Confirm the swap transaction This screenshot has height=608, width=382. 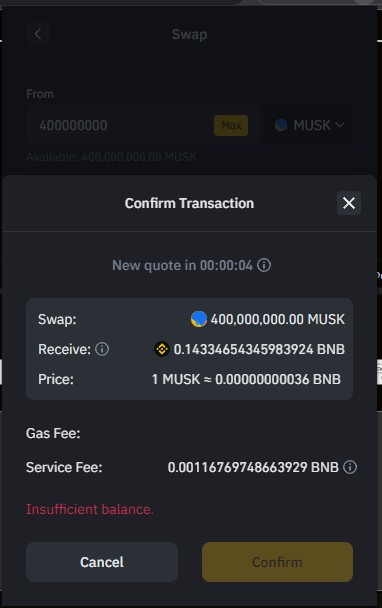[277, 562]
